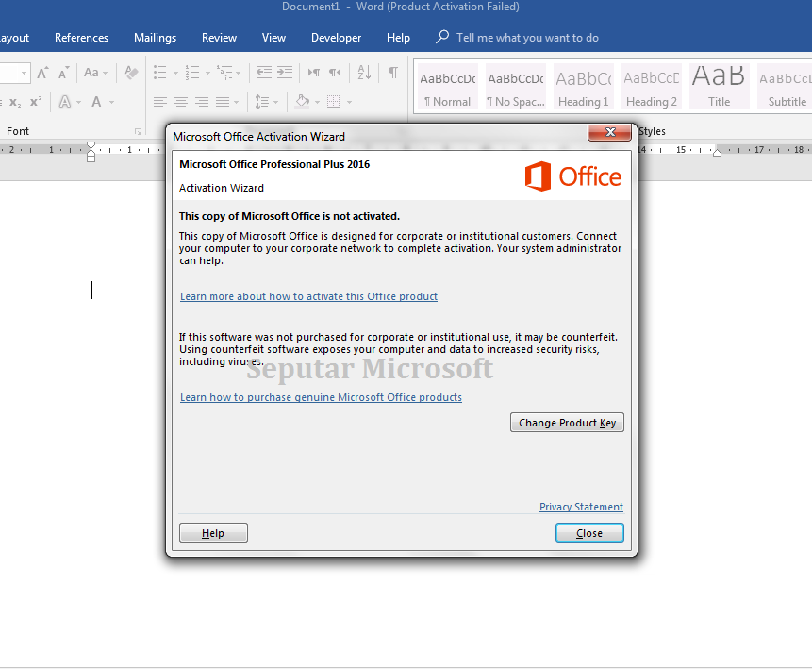
Task: Open Learn how to purchase genuine Office link
Action: pos(321,397)
